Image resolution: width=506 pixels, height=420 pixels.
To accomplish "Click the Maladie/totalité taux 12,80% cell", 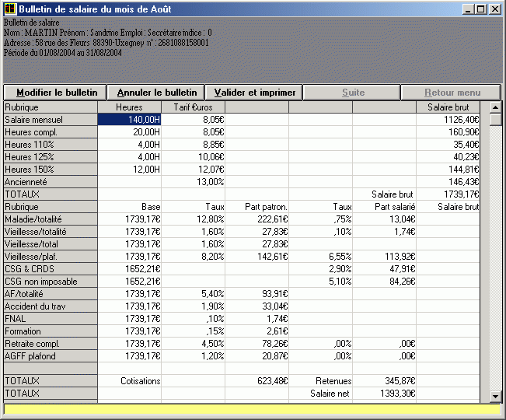I will click(x=193, y=219).
